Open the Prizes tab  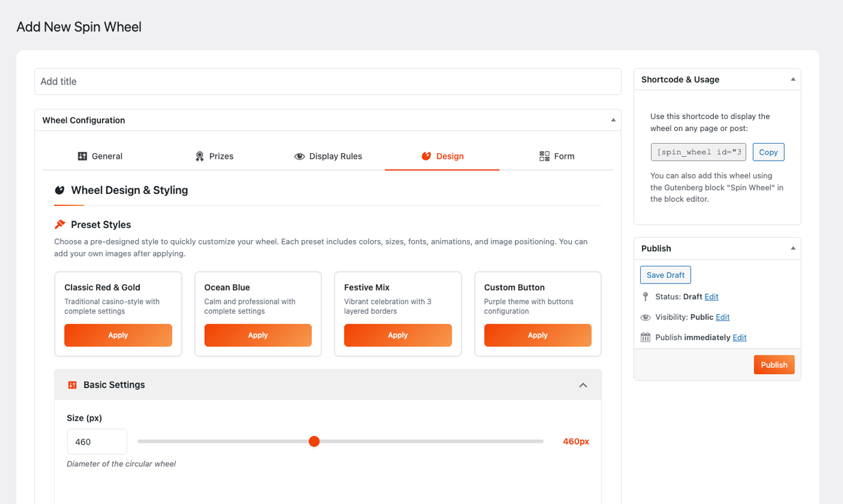214,156
